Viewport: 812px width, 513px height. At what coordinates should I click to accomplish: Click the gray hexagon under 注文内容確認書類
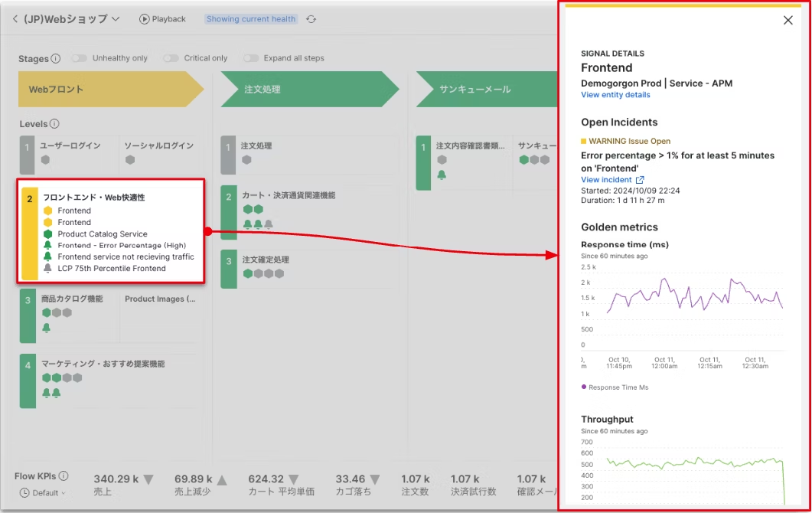click(x=442, y=159)
